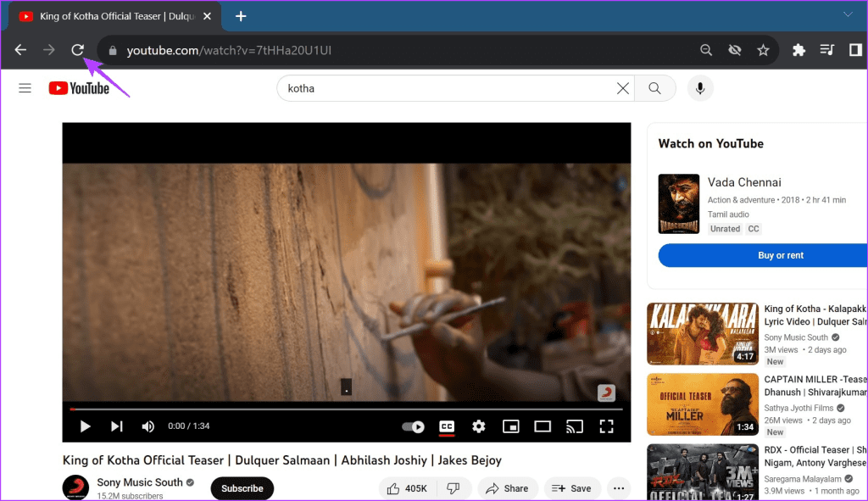Play the video
The image size is (868, 501).
pyautogui.click(x=84, y=426)
